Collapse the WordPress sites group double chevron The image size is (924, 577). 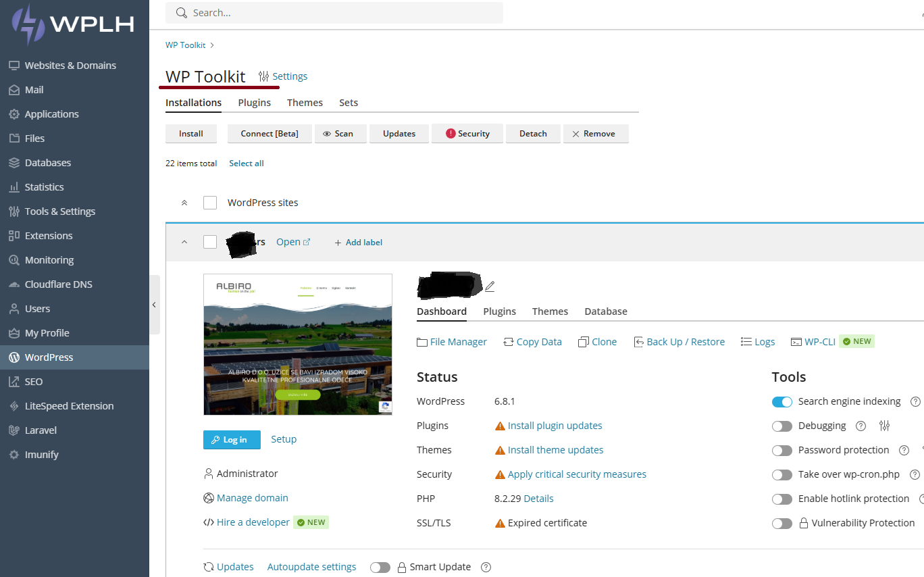[x=184, y=203]
